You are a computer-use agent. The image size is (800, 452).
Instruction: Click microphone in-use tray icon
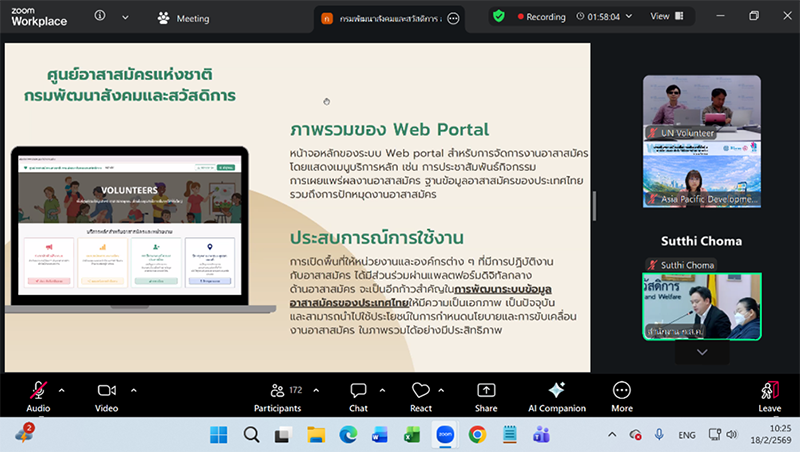tap(659, 434)
